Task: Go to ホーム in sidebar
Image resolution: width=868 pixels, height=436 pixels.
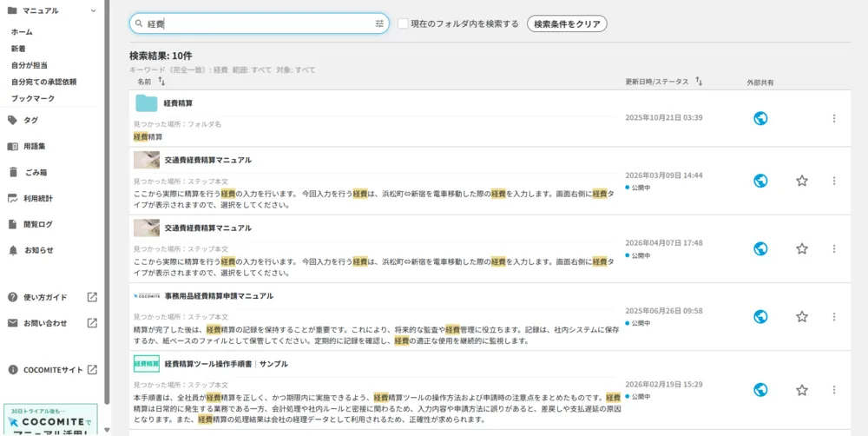Action: click(x=22, y=32)
